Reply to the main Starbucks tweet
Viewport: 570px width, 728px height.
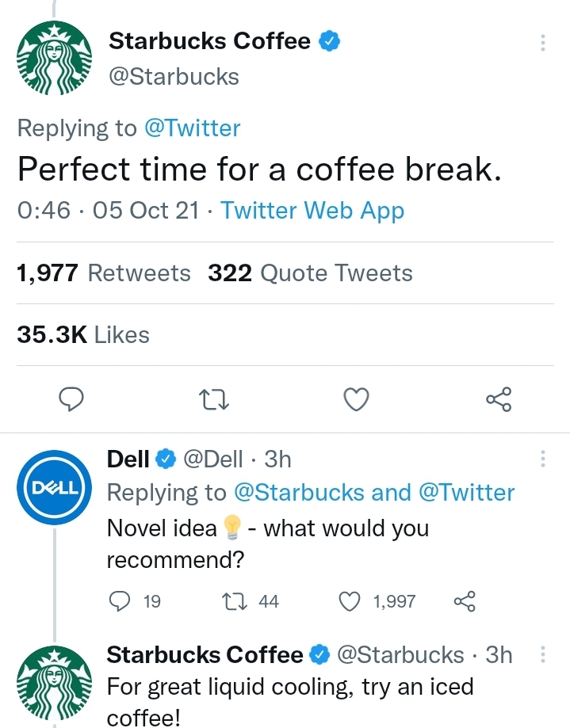(71, 399)
